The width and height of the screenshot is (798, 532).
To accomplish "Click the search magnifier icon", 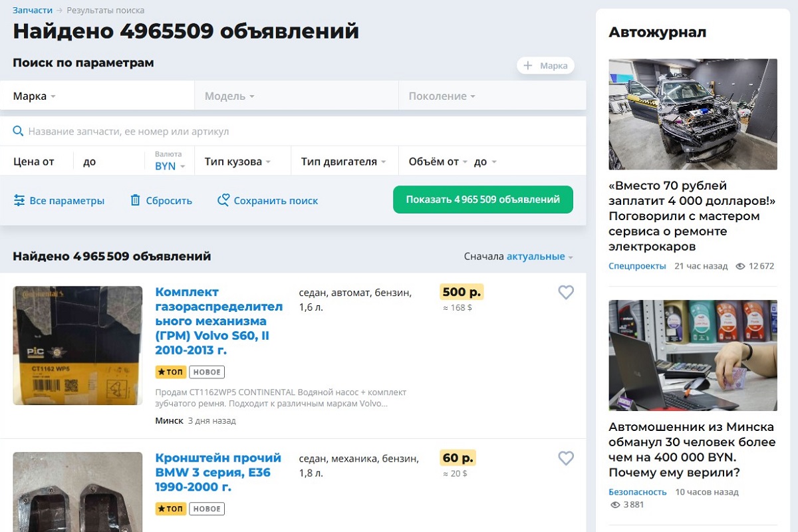I will coord(19,132).
